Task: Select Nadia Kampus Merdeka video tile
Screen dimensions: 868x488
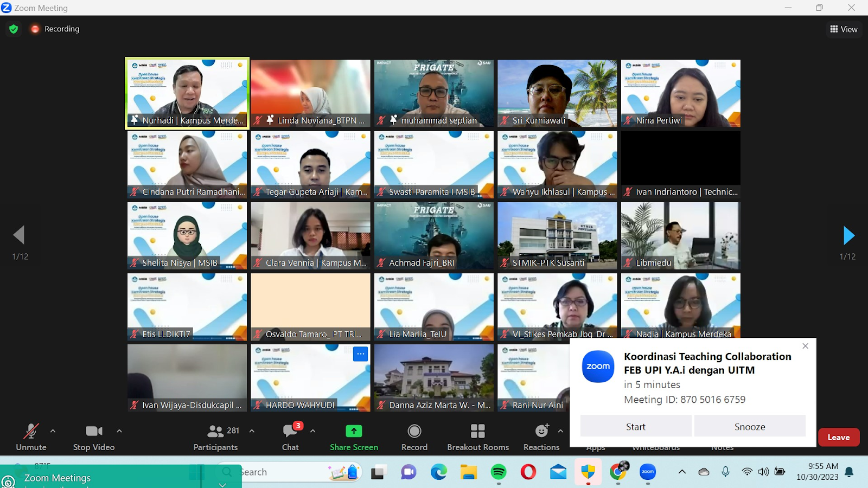Action: [681, 306]
